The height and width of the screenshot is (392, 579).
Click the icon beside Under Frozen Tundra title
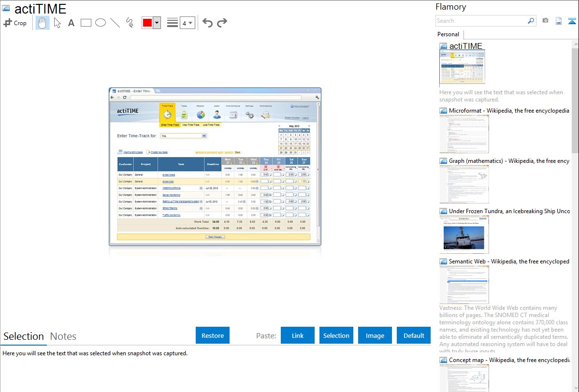coord(444,211)
